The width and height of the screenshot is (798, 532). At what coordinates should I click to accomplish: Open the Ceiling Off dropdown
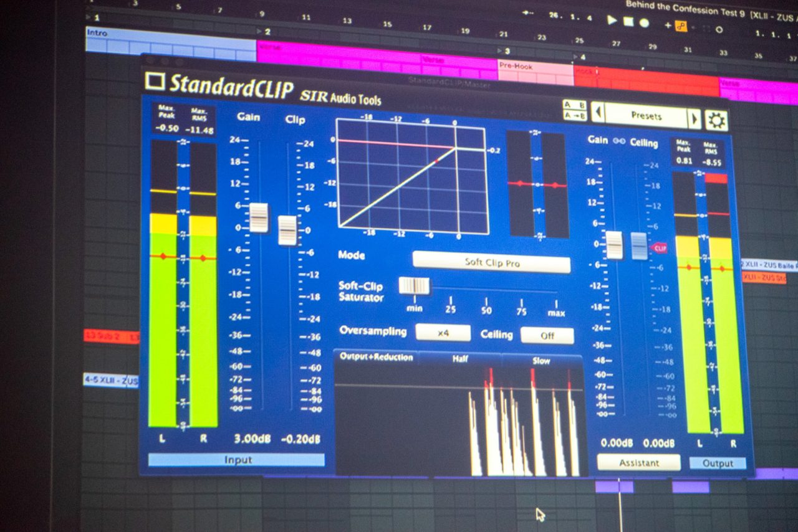[547, 336]
